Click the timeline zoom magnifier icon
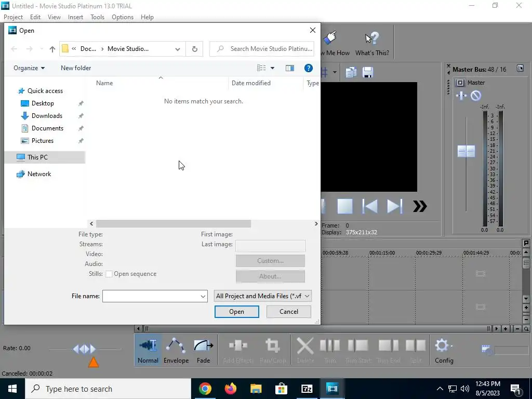This screenshot has width=532, height=399. pos(526,329)
